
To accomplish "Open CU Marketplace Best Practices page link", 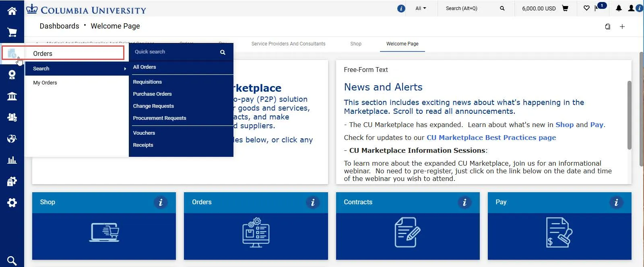I will tap(491, 138).
